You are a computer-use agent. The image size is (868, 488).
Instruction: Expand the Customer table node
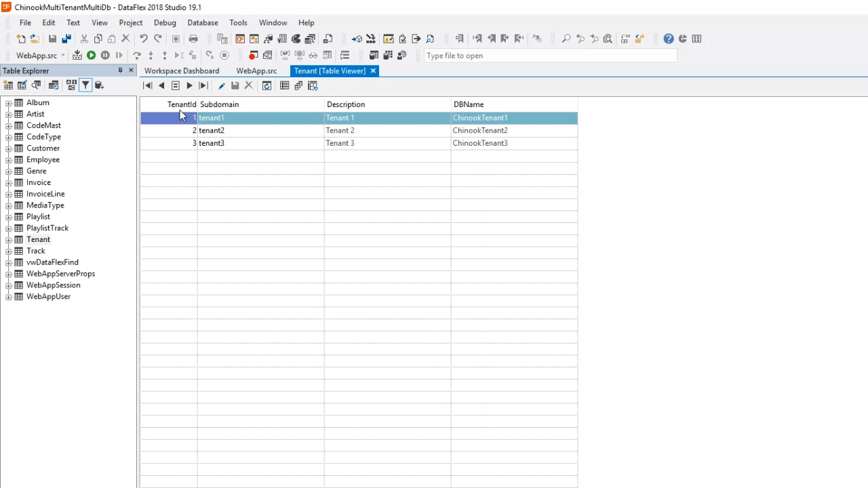pyautogui.click(x=9, y=148)
